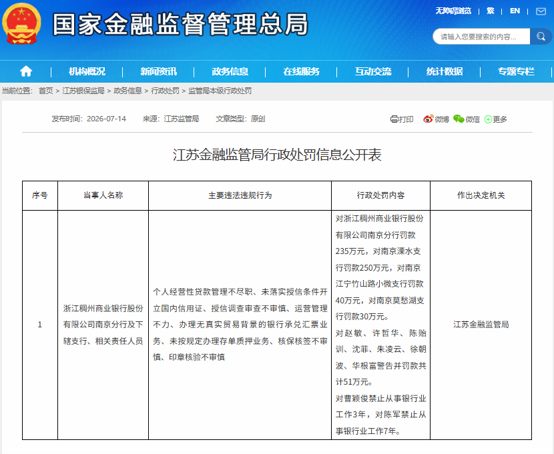Image resolution: width=554 pixels, height=454 pixels.
Task: Switch language to EN
Action: coord(515,11)
